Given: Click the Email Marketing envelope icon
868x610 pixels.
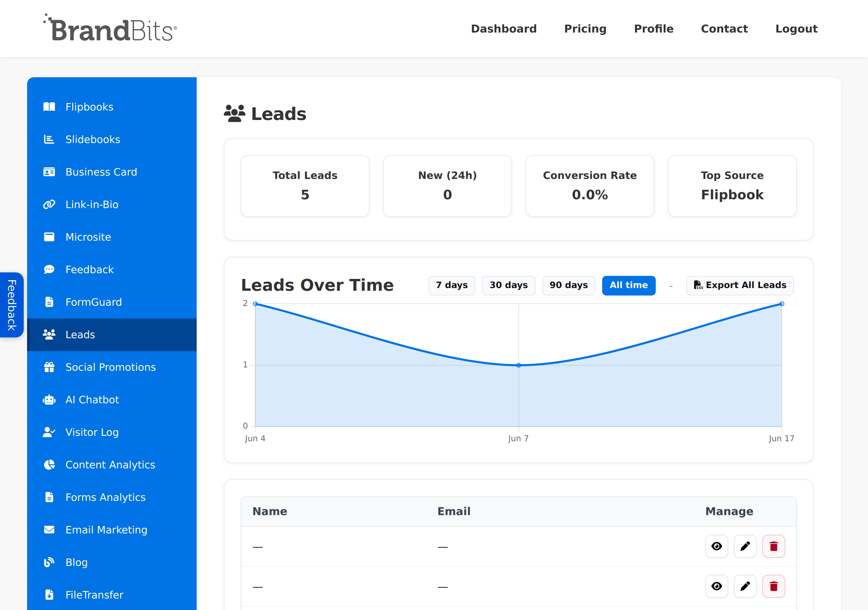Looking at the screenshot, I should click(49, 530).
